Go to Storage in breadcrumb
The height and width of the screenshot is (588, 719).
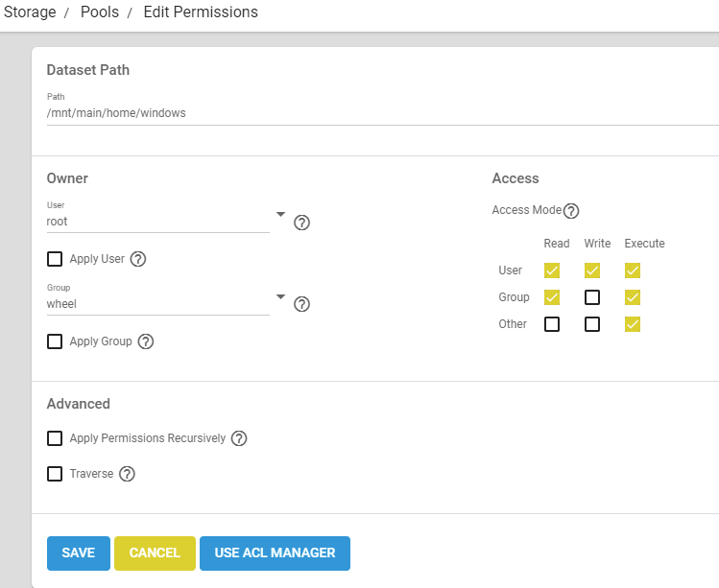(30, 12)
